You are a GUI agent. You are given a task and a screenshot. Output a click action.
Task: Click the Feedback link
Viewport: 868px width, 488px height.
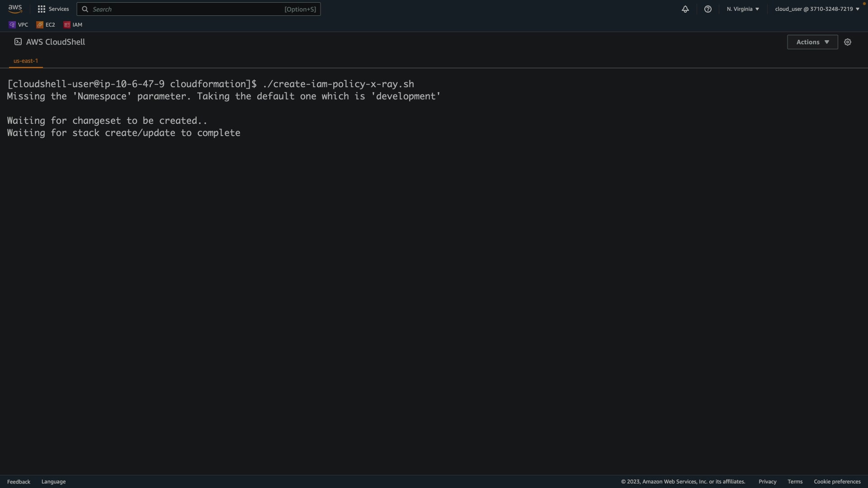tap(19, 482)
